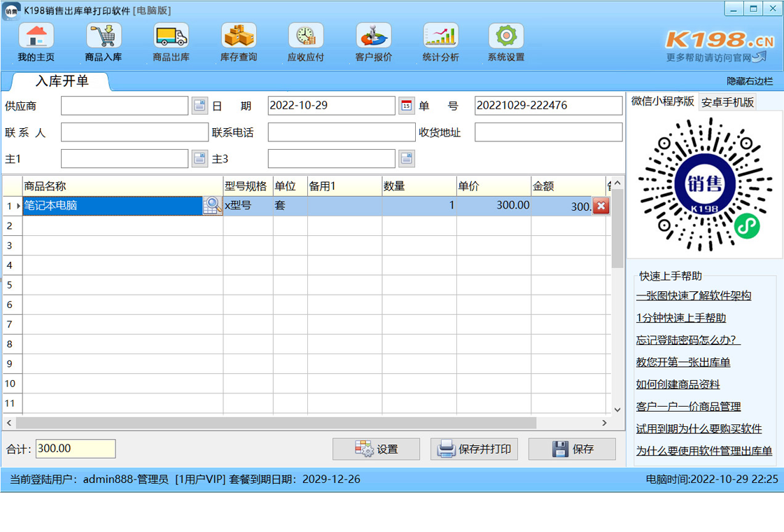784x532 pixels.
Task: Open link 忘记登陆密码怎么办?
Action: point(688,340)
